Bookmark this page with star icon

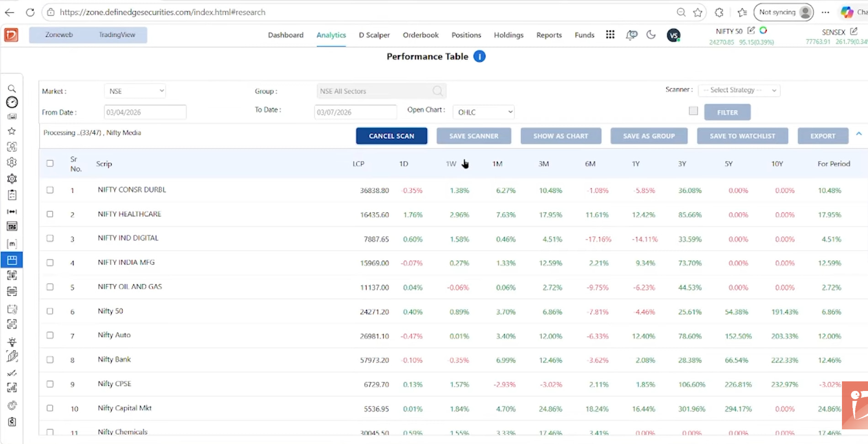click(x=698, y=12)
